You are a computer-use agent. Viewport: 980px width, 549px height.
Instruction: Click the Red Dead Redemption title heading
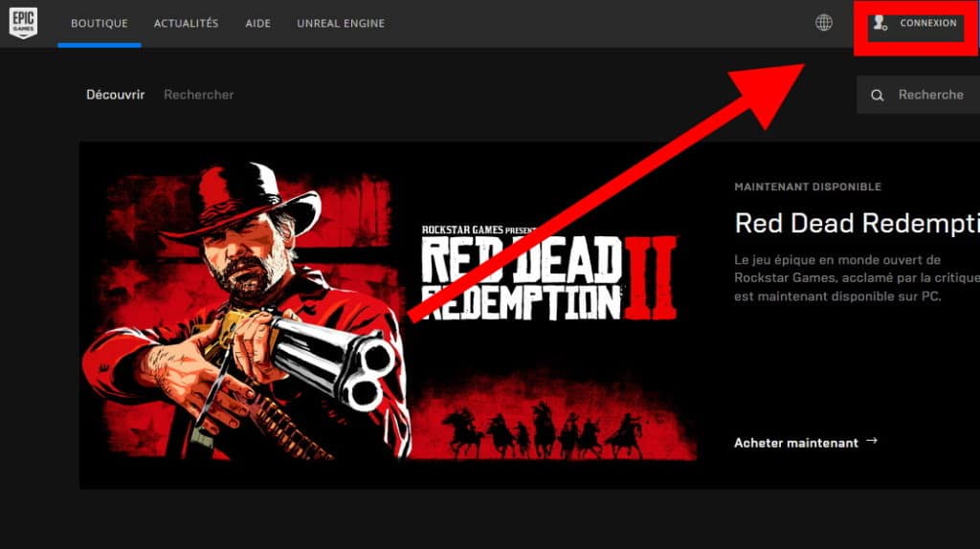[x=856, y=224]
